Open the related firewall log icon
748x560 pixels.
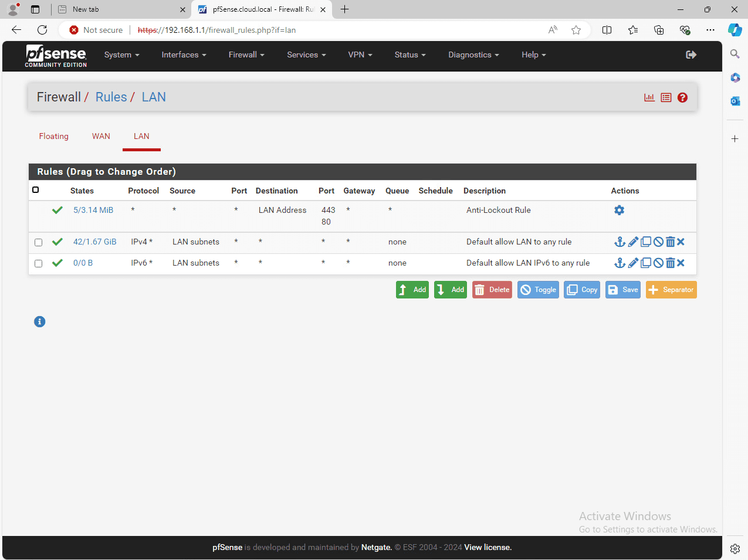pyautogui.click(x=666, y=97)
